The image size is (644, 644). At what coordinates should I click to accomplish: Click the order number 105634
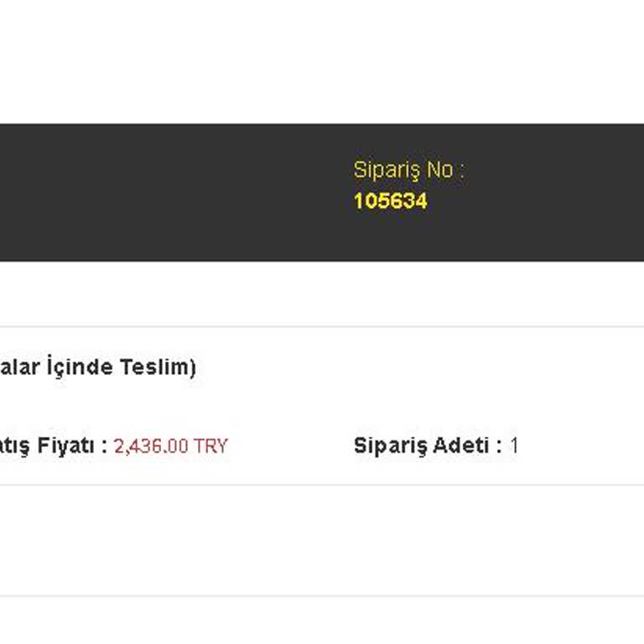(390, 201)
